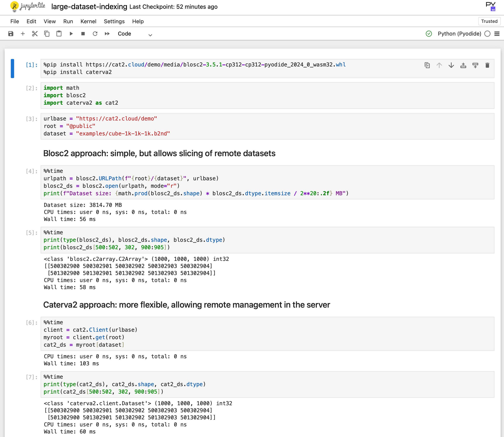Delete the pip install cell with trash icon
The height and width of the screenshot is (437, 504).
point(487,65)
